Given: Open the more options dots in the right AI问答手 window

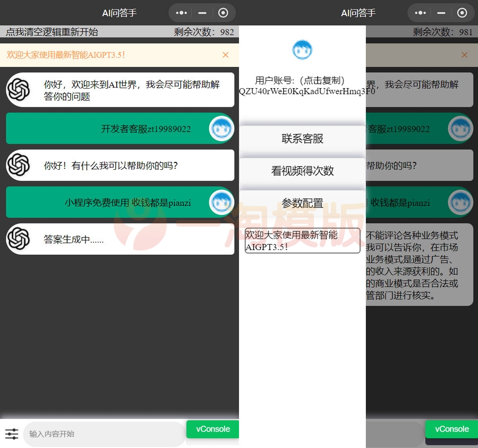Looking at the screenshot, I should coord(421,13).
